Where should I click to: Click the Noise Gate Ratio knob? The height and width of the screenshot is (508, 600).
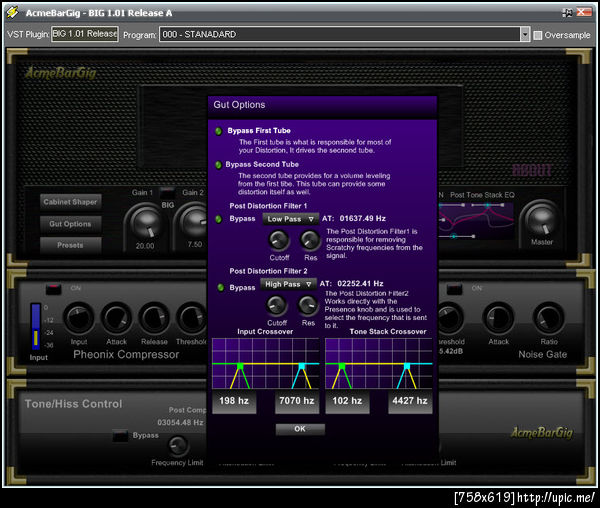pyautogui.click(x=549, y=318)
